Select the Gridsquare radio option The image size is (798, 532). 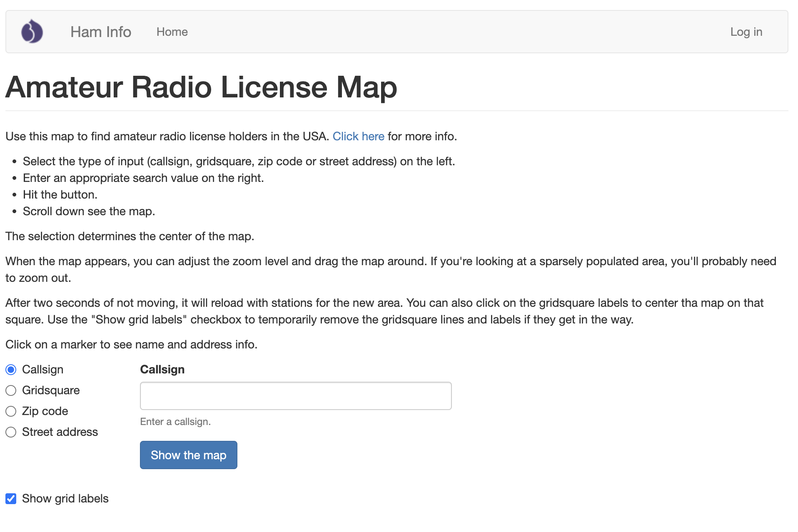point(11,390)
